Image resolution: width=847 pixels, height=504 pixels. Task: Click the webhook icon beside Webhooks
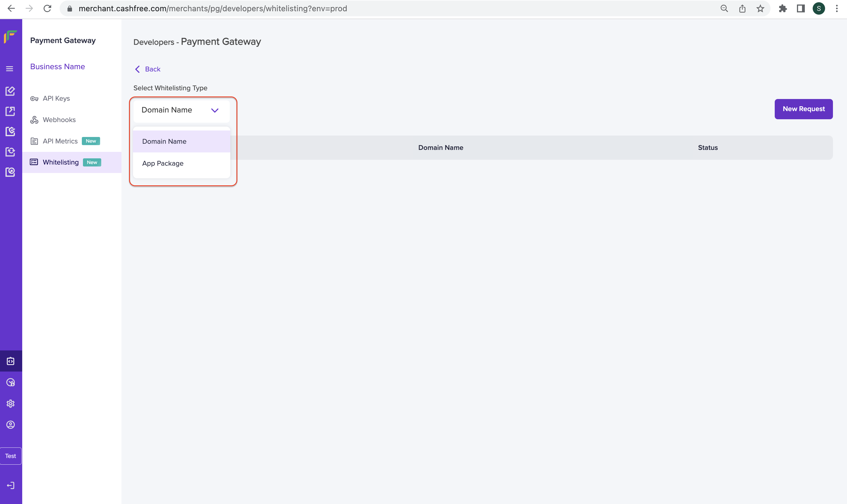(34, 120)
